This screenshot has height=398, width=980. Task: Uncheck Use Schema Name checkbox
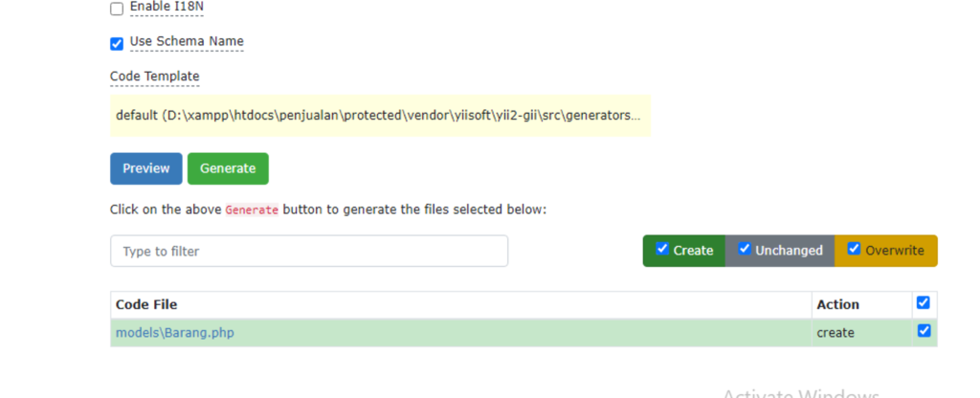(x=116, y=44)
